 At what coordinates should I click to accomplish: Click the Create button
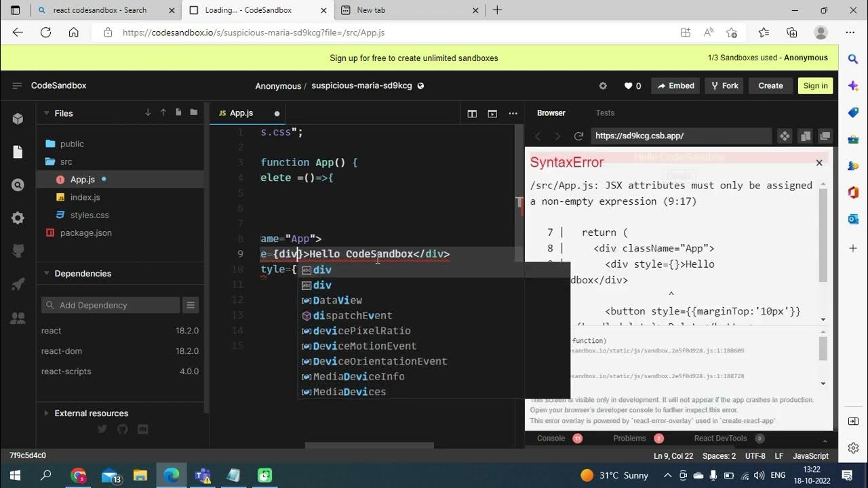(770, 85)
